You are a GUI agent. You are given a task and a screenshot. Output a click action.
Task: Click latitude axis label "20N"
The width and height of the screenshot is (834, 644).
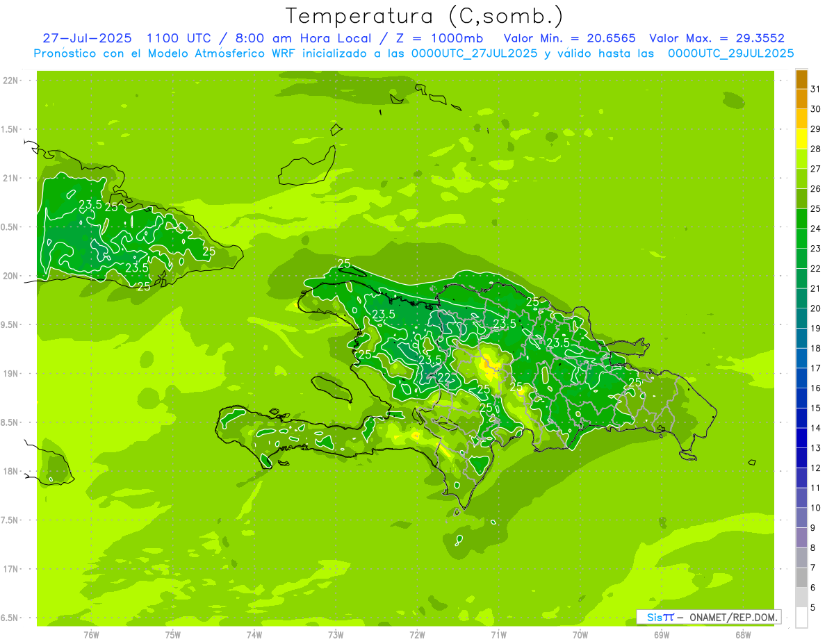coord(10,276)
